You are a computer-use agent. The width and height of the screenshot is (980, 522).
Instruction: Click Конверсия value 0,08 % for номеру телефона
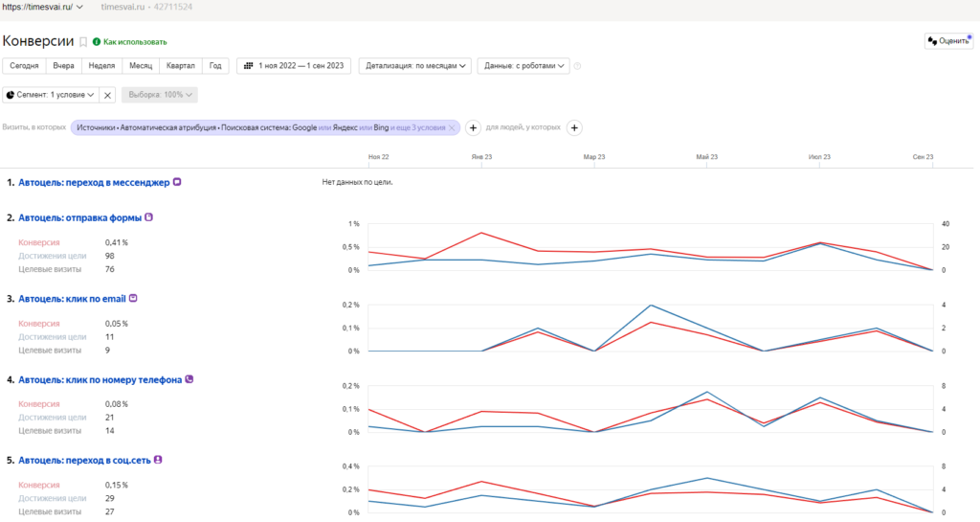[116, 404]
